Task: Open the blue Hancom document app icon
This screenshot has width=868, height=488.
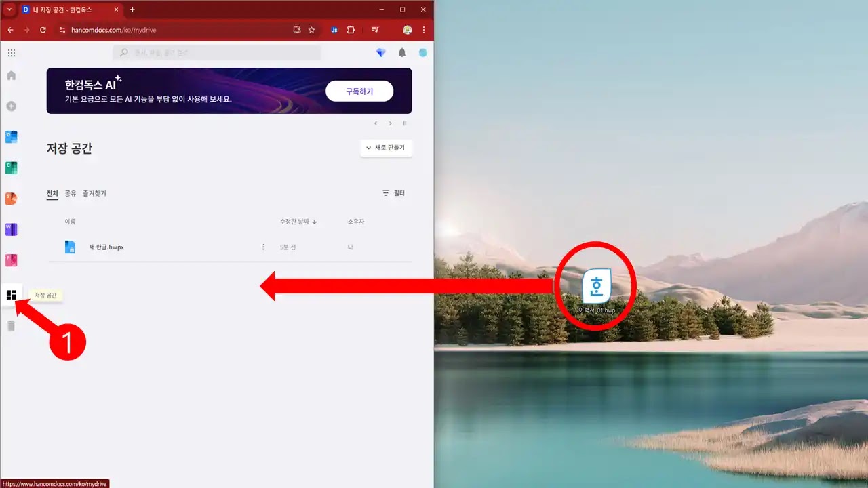Action: point(11,137)
